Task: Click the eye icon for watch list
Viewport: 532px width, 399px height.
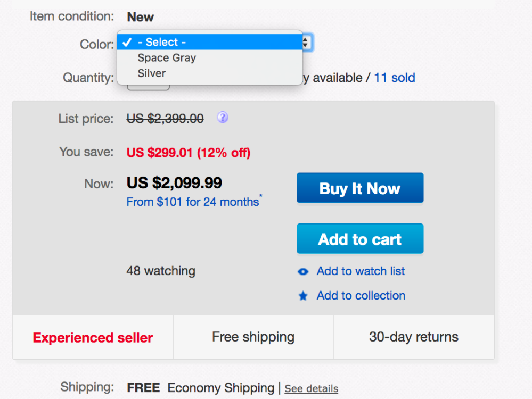Action: click(x=303, y=272)
